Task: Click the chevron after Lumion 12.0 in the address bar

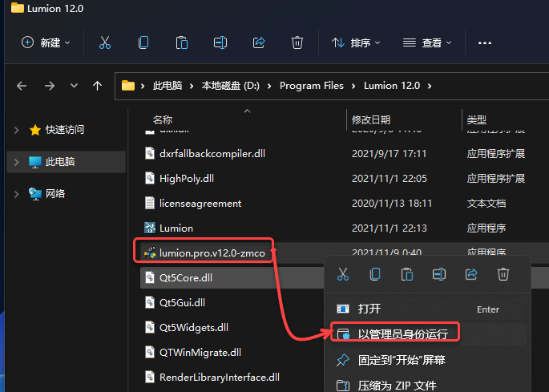Action: point(430,86)
